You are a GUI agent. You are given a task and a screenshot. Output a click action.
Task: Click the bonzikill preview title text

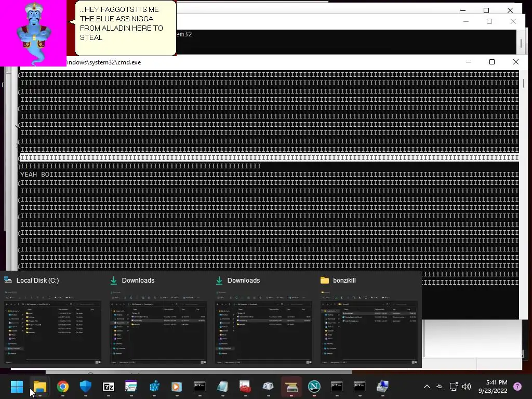pyautogui.click(x=344, y=280)
